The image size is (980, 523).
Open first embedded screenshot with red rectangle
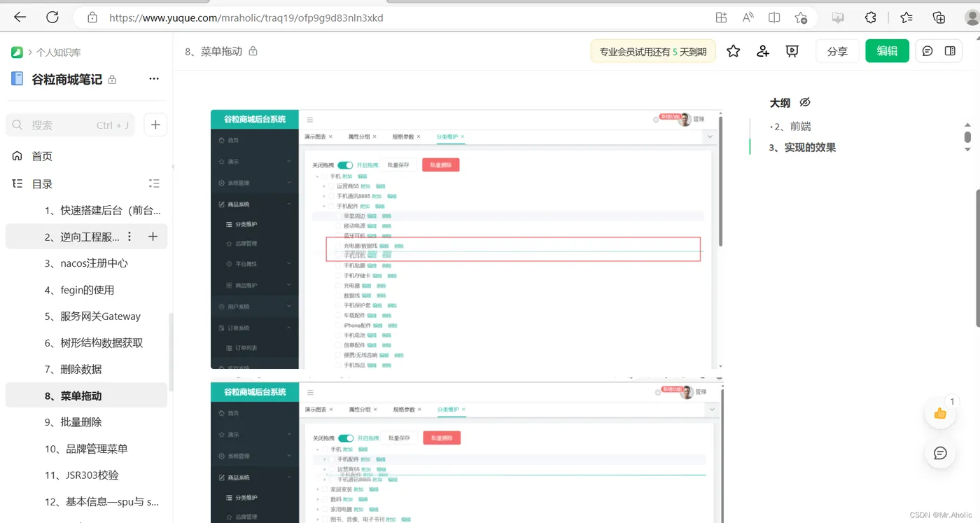pyautogui.click(x=466, y=239)
